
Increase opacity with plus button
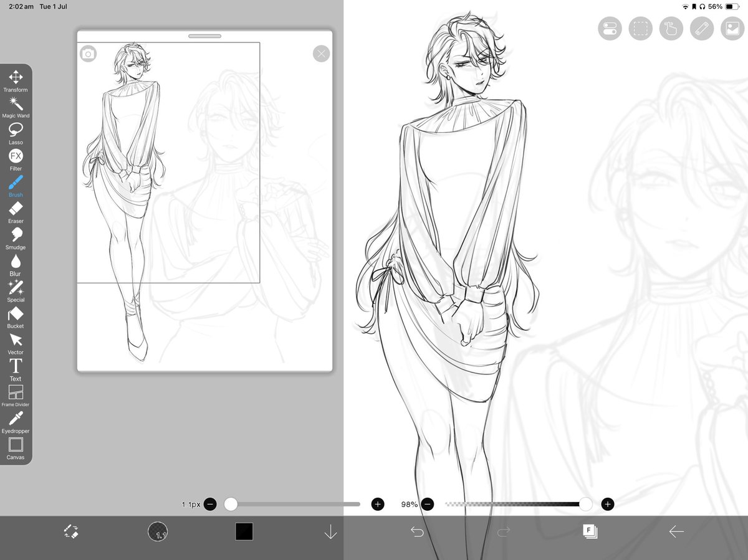click(608, 504)
